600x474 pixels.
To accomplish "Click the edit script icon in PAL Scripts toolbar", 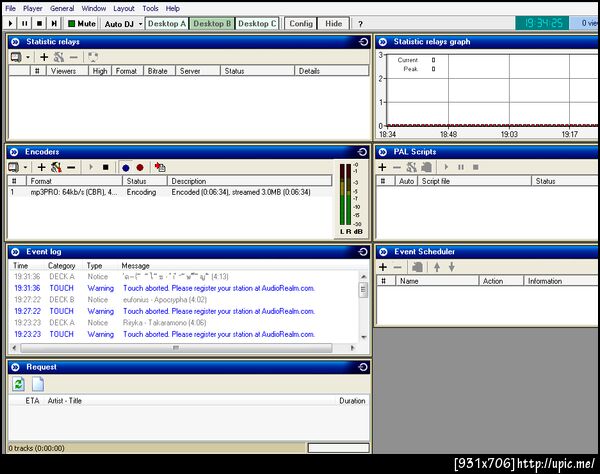I will (x=426, y=167).
